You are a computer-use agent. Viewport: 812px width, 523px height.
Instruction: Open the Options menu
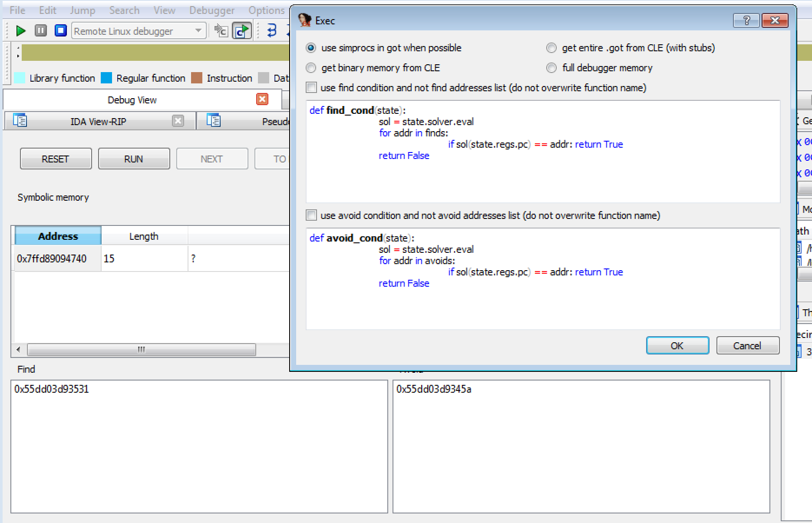(x=267, y=10)
